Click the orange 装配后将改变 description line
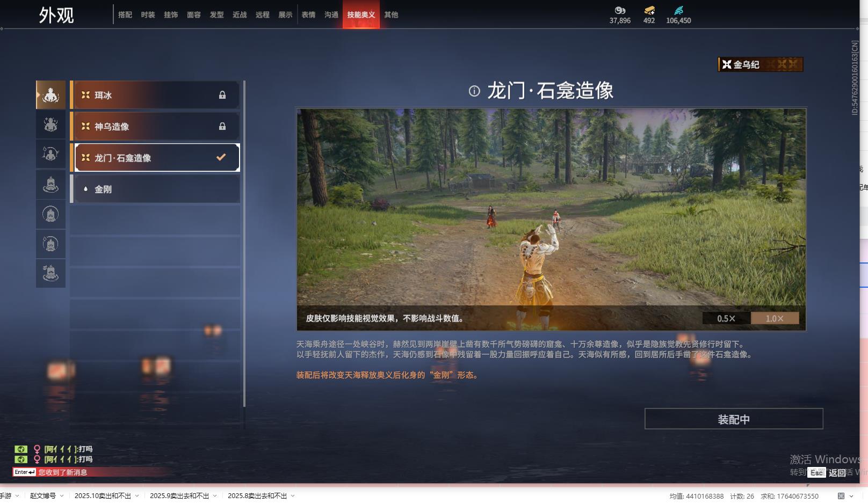Image resolution: width=868 pixels, height=504 pixels. click(388, 375)
